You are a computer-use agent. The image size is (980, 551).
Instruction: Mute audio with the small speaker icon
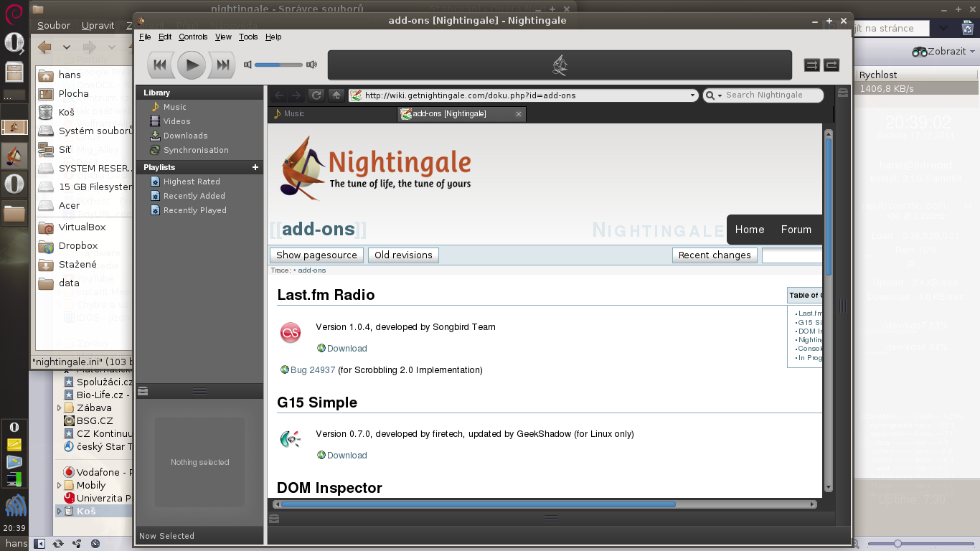248,65
